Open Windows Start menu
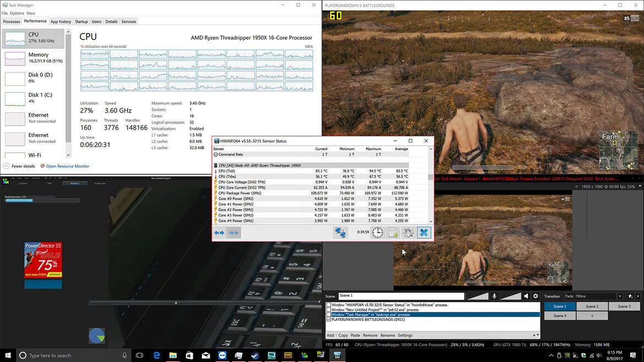The width and height of the screenshot is (644, 362). click(8, 355)
